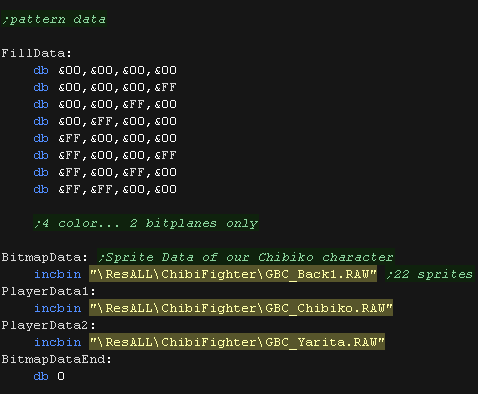Click the line 'db &FF,&FF,&00,&00'

[105, 189]
